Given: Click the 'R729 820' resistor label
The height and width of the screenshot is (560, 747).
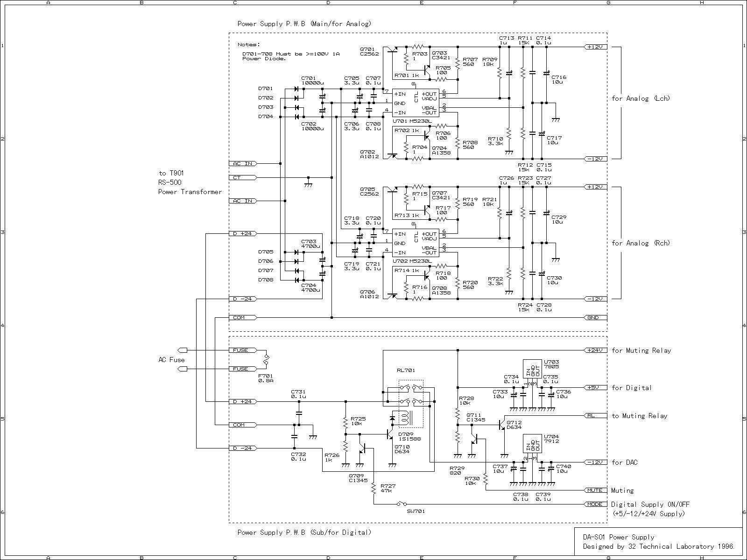Looking at the screenshot, I should pyautogui.click(x=457, y=470).
